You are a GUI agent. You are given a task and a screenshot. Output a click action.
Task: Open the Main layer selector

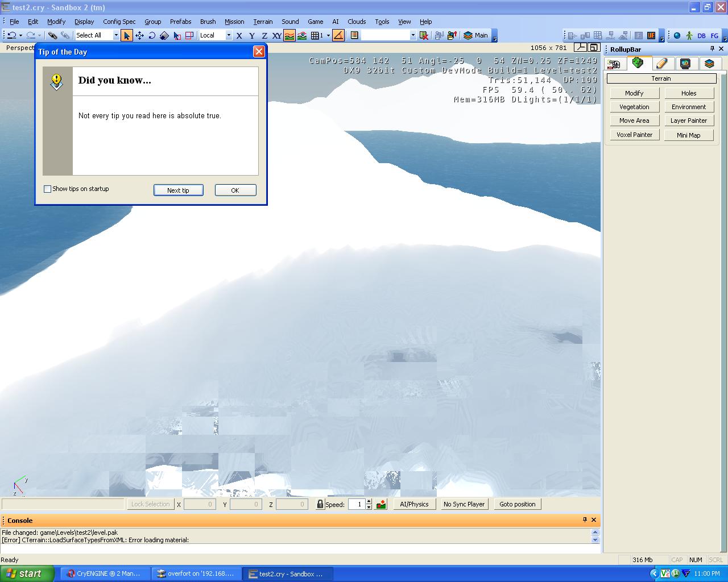(x=476, y=35)
